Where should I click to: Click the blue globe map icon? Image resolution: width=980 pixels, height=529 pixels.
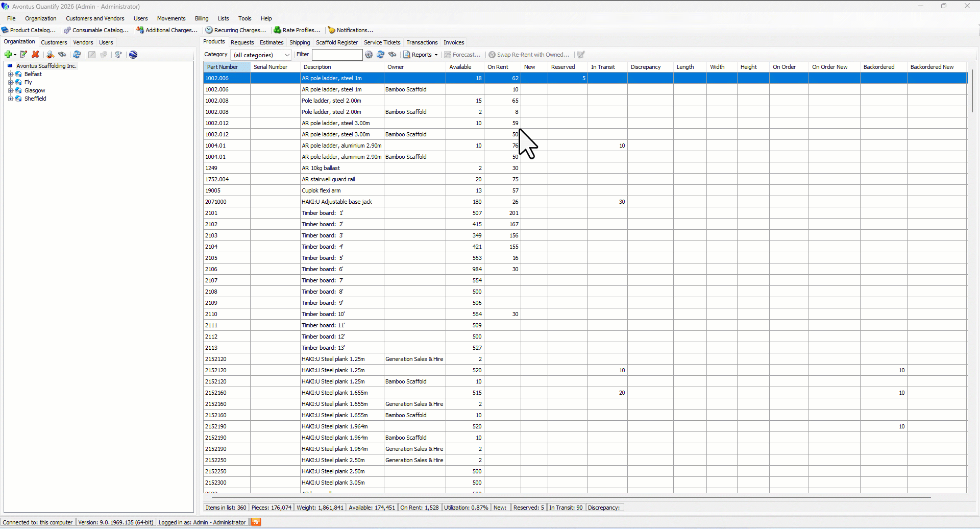(133, 55)
